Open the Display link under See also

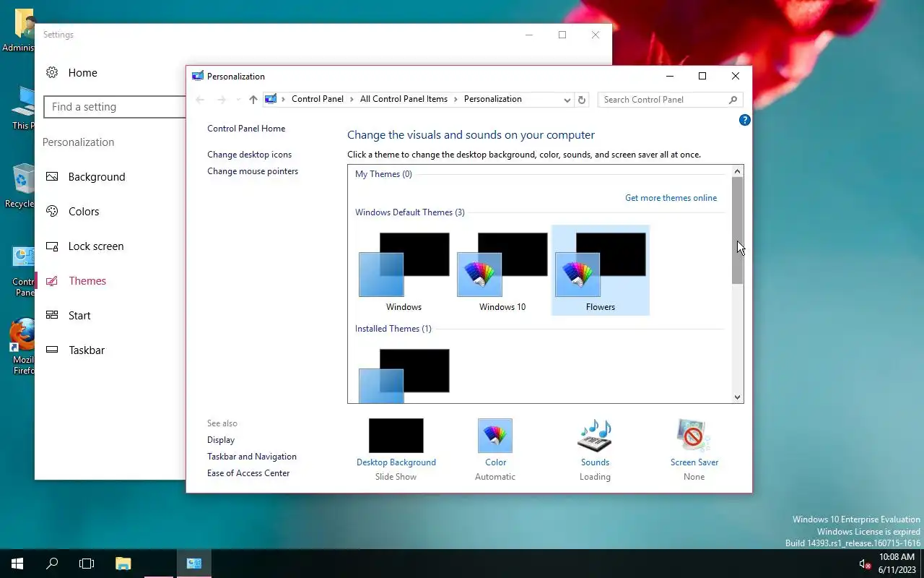click(x=221, y=440)
